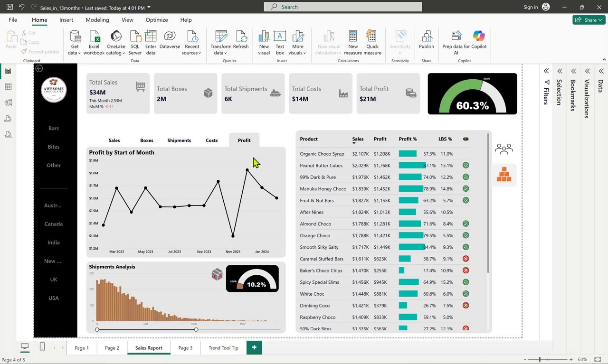The height and width of the screenshot is (364, 608).
Task: Add a new report page
Action: [x=254, y=347]
